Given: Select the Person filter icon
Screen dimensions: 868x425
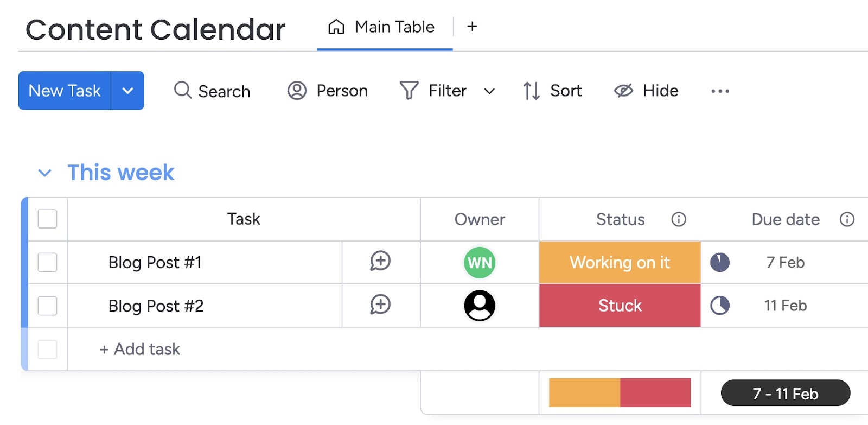Looking at the screenshot, I should pos(296,91).
